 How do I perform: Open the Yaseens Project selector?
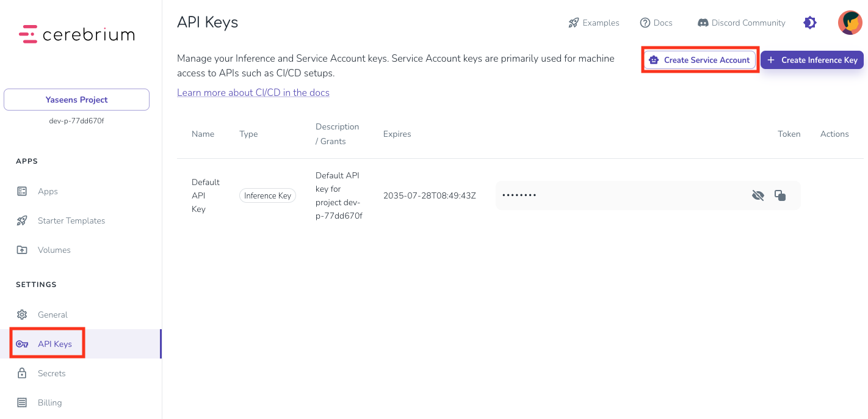coord(76,100)
